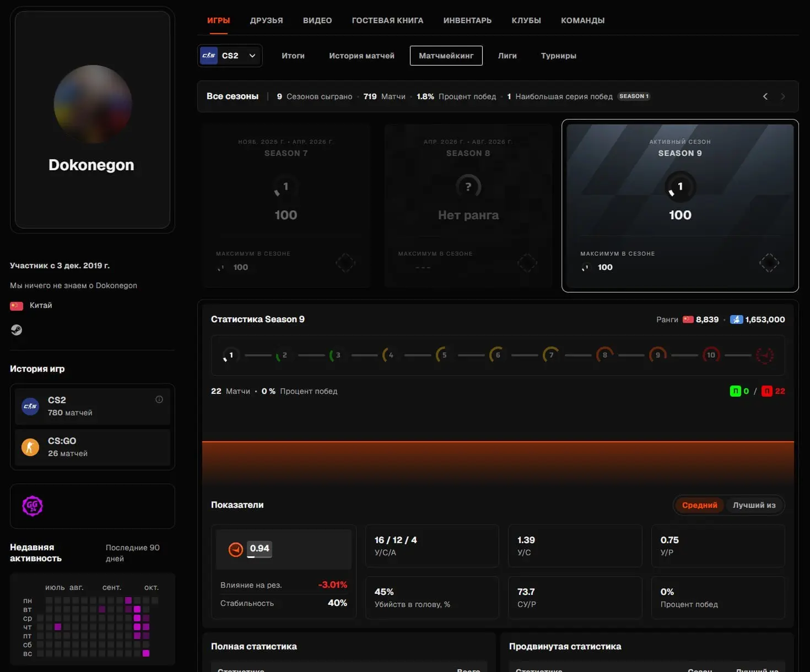
Task: Click the red losses indicator П 22
Action: pos(773,391)
